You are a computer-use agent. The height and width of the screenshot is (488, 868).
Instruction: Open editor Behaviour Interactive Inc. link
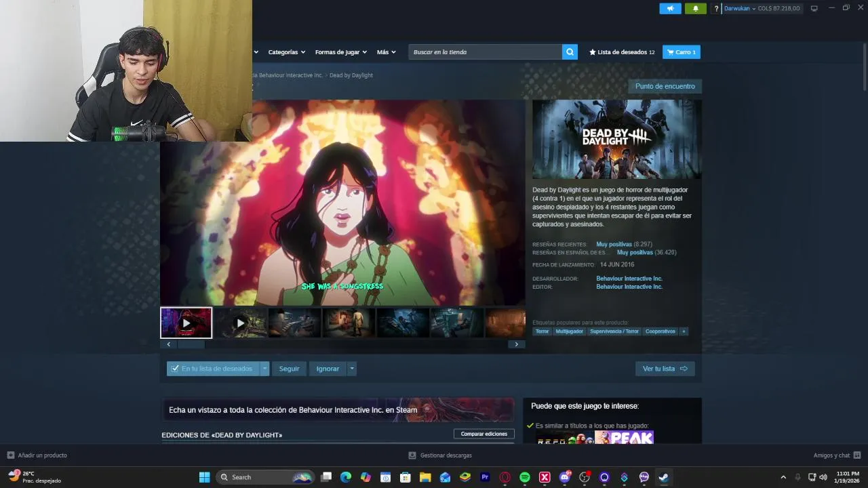tap(629, 287)
